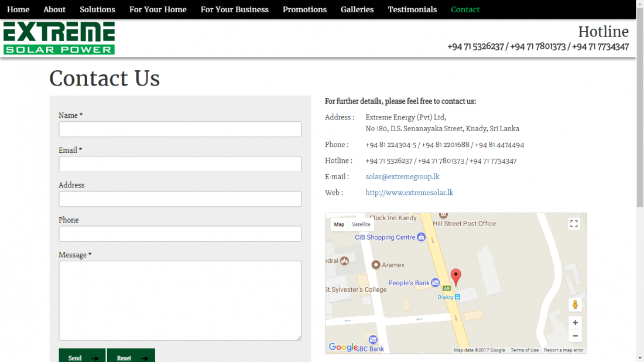
Task: Click the CIB Shopping Centre map icon
Action: point(421,237)
